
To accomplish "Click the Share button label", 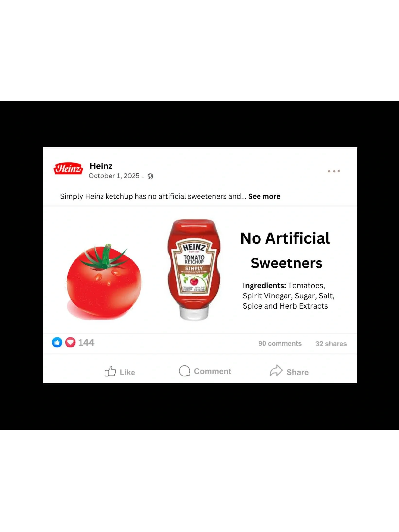I will tap(297, 372).
